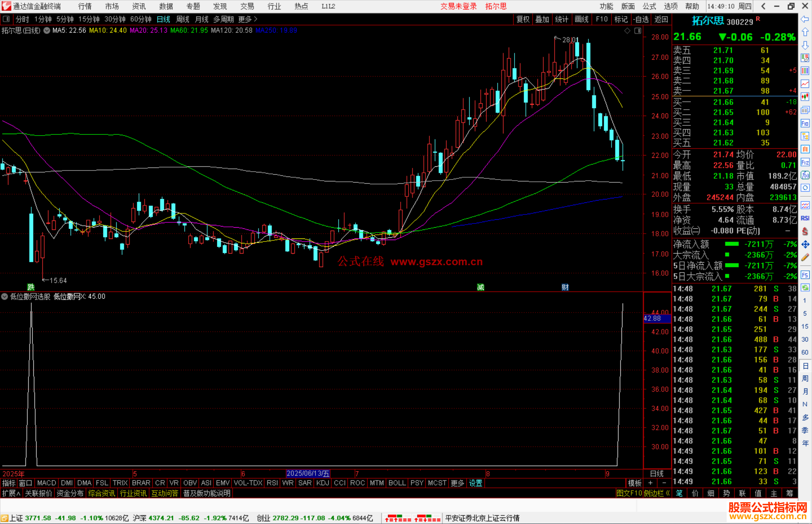The height and width of the screenshot is (524, 812).
Task: Switch to the 分时 intraday tab
Action: (x=22, y=19)
